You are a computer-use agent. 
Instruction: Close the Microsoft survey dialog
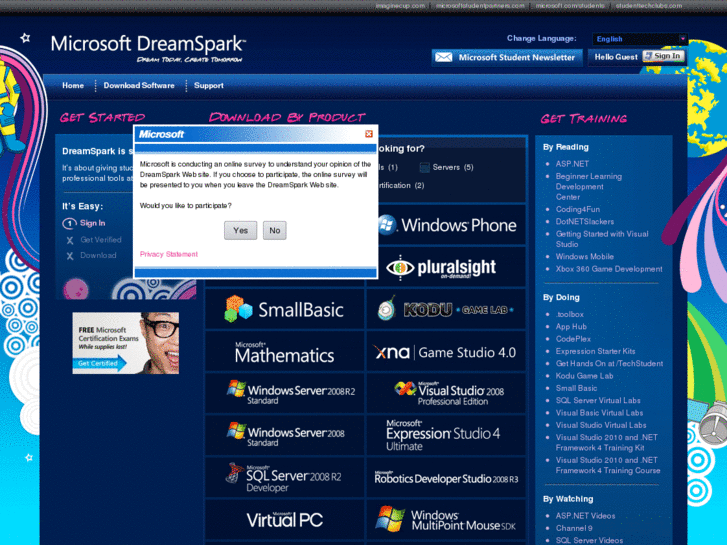point(368,134)
